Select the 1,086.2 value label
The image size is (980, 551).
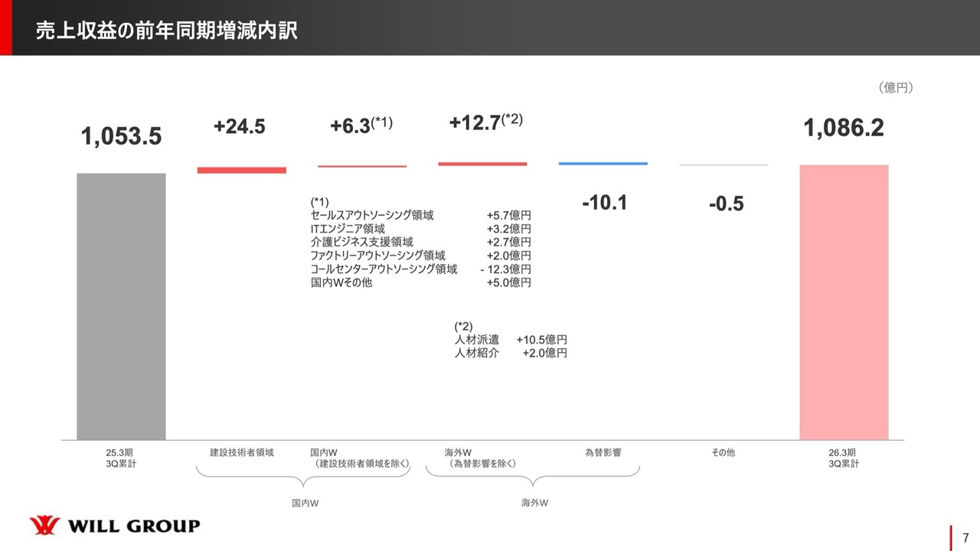point(843,128)
